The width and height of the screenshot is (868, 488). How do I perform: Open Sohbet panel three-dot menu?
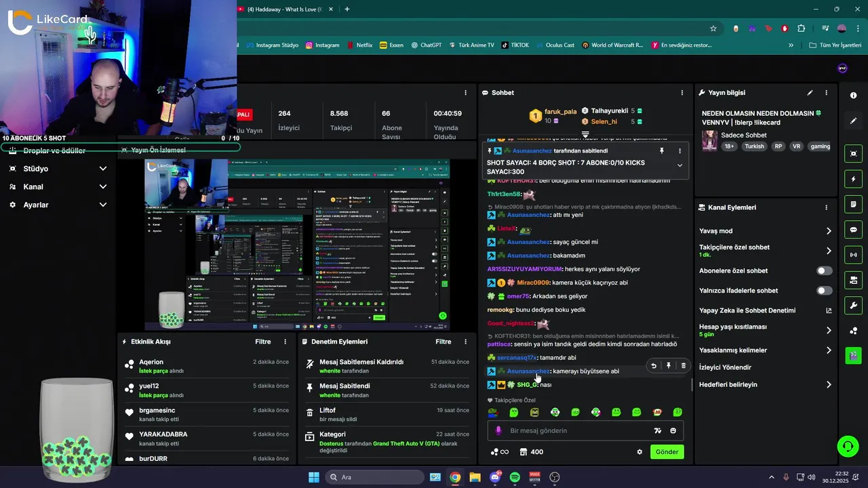[682, 93]
